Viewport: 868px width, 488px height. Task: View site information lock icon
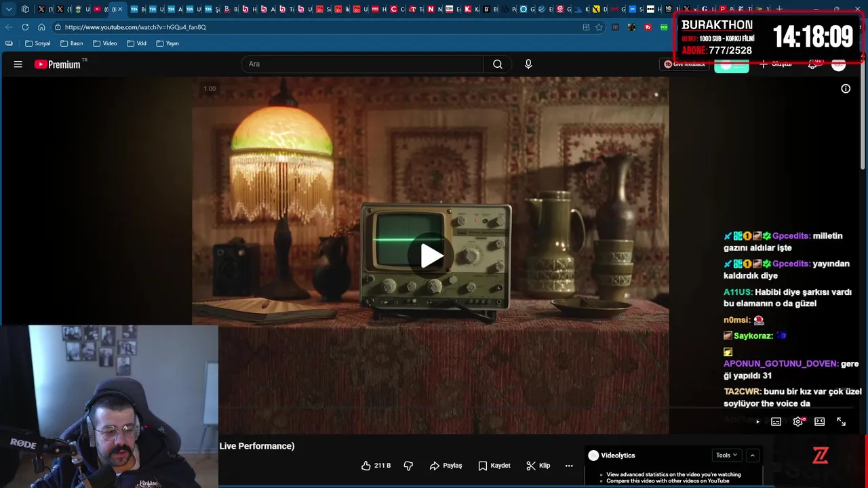tap(58, 27)
